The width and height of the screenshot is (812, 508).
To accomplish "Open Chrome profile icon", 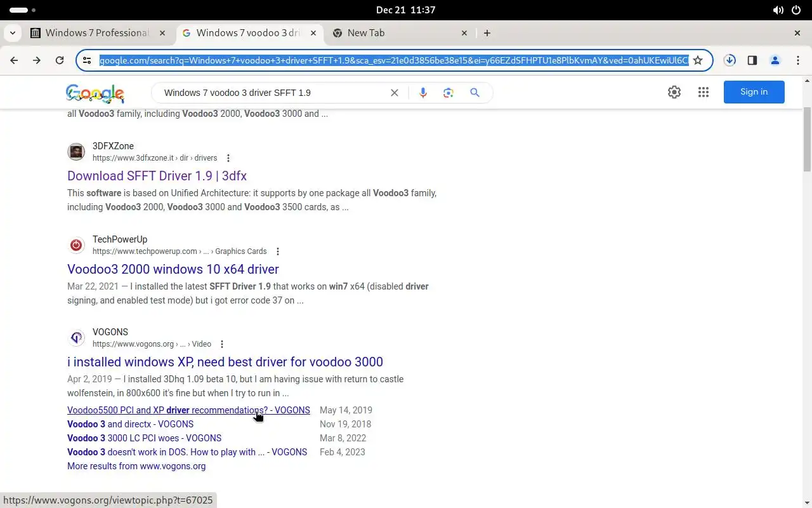I will (x=775, y=60).
